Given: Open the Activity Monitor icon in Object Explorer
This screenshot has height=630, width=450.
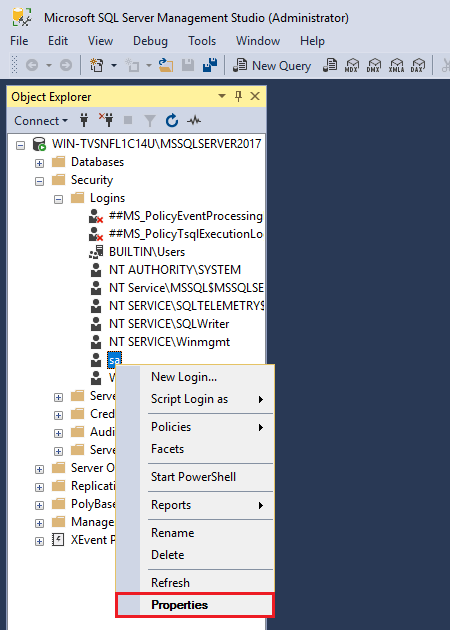Looking at the screenshot, I should 194,121.
